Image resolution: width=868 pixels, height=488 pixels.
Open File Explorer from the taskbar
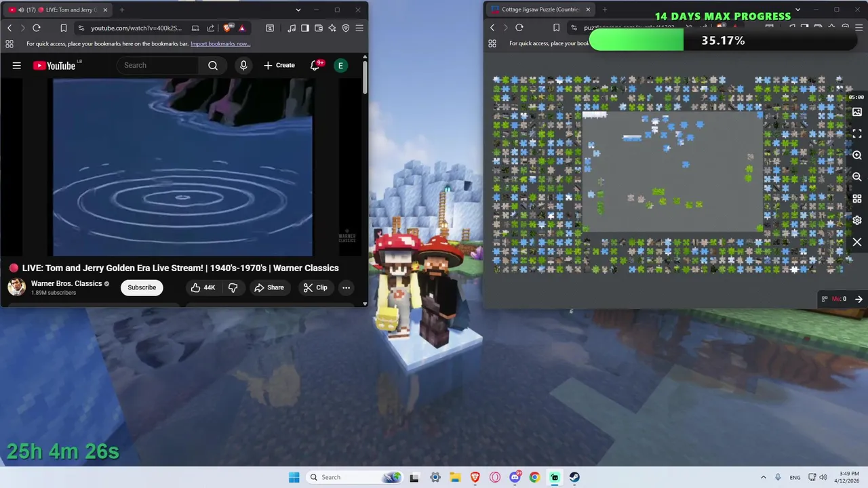pos(455,477)
